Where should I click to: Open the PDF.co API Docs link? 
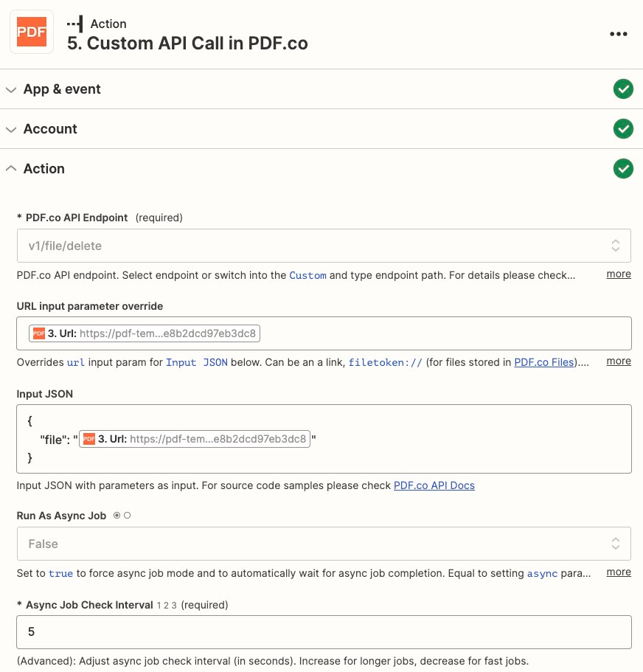pyautogui.click(x=434, y=485)
